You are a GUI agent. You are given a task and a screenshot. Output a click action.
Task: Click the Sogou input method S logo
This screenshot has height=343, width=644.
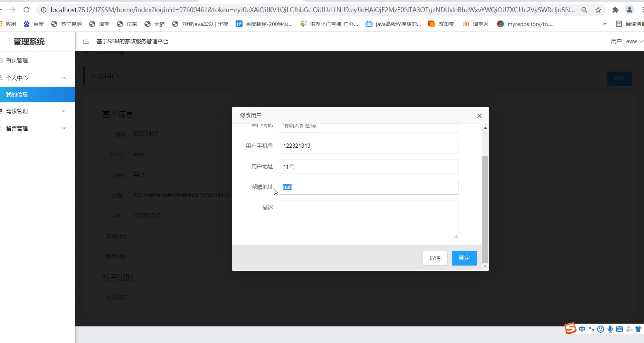[x=570, y=328]
